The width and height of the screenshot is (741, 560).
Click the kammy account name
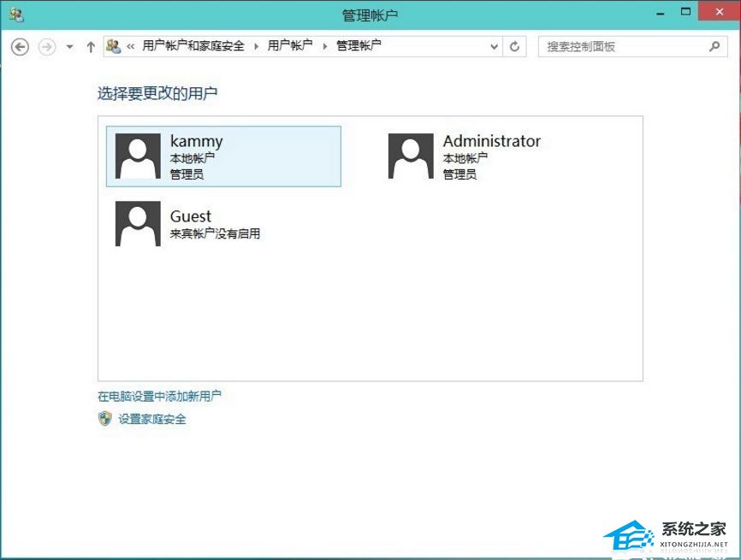coord(196,141)
